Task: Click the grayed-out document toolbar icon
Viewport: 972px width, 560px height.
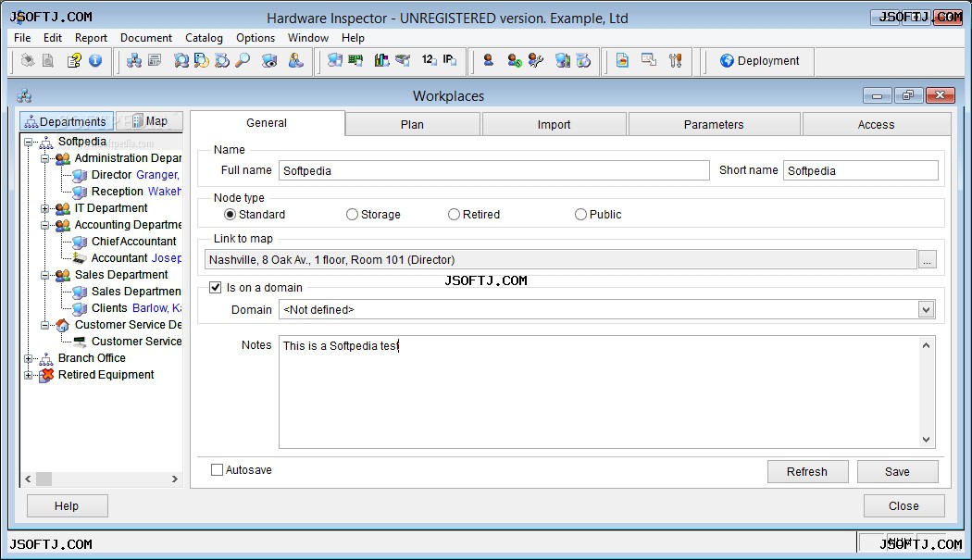Action: coord(48,60)
